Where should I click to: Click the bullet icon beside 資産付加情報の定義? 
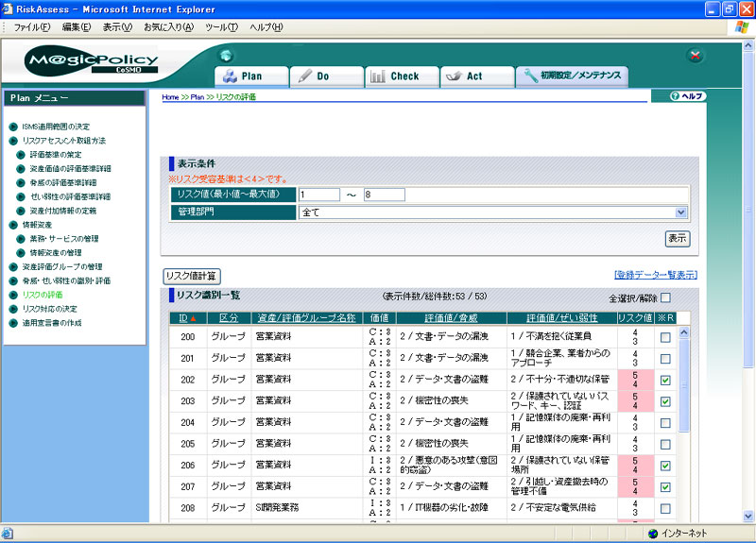click(x=21, y=211)
